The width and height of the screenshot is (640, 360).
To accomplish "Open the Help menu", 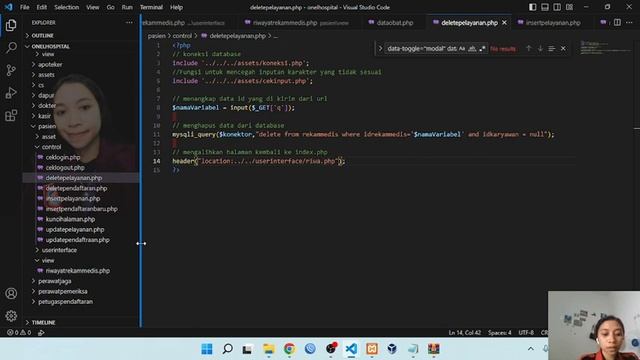I will point(176,7).
